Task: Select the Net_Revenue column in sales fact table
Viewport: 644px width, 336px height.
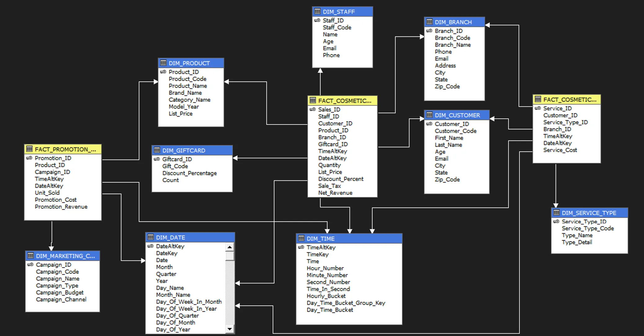Action: pyautogui.click(x=335, y=193)
